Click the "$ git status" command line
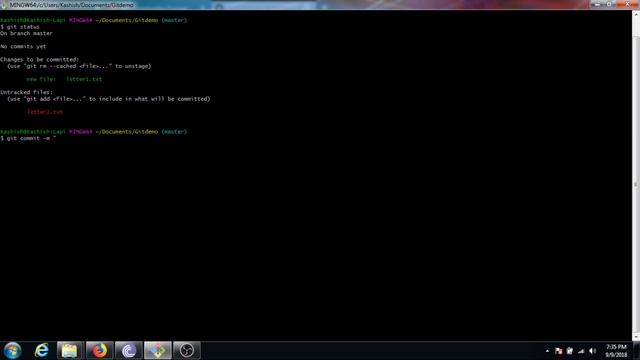Image resolution: width=640 pixels, height=360 pixels. pos(20,27)
